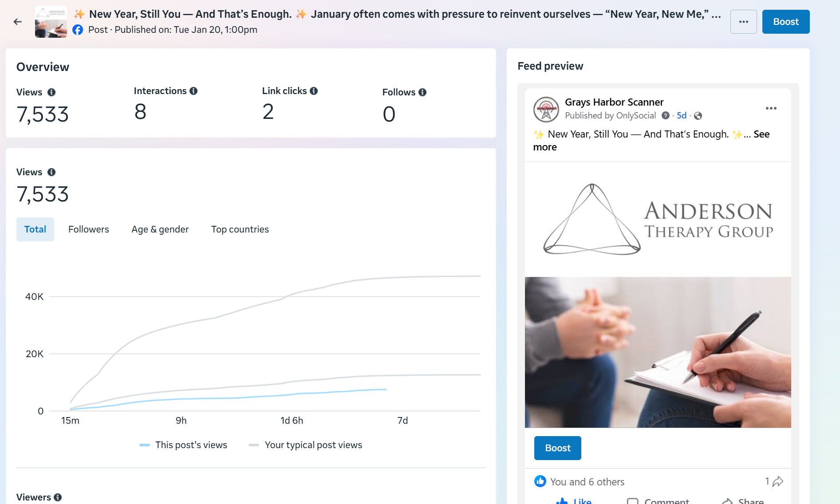
Task: Switch to the Followers tab
Action: (x=88, y=229)
